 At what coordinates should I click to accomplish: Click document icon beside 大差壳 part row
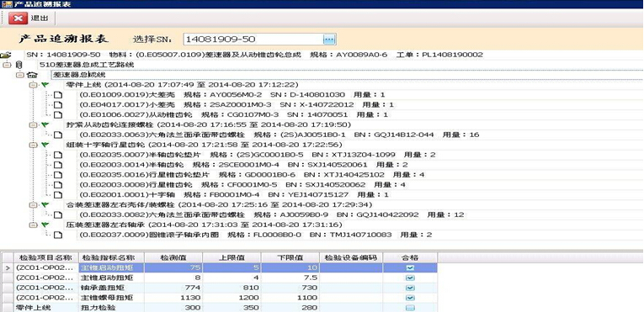pos(58,95)
